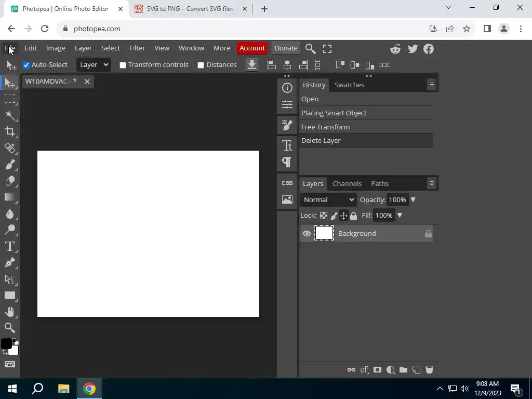Open the Brush settings panel icon
This screenshot has width=532, height=399.
tap(287, 125)
